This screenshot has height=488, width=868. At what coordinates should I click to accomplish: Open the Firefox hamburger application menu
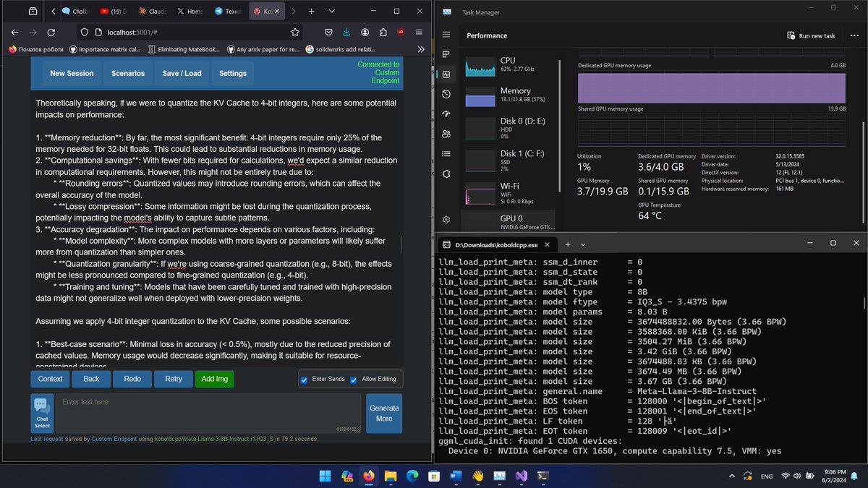[419, 33]
